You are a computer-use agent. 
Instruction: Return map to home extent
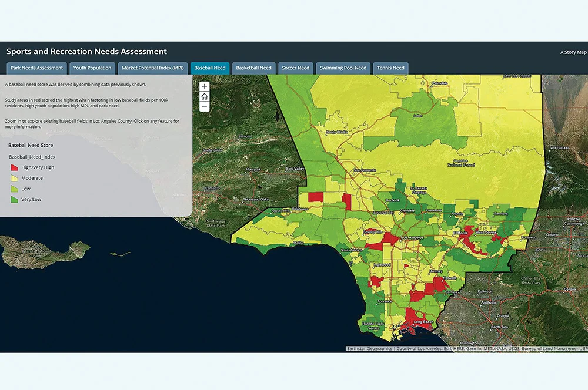205,97
